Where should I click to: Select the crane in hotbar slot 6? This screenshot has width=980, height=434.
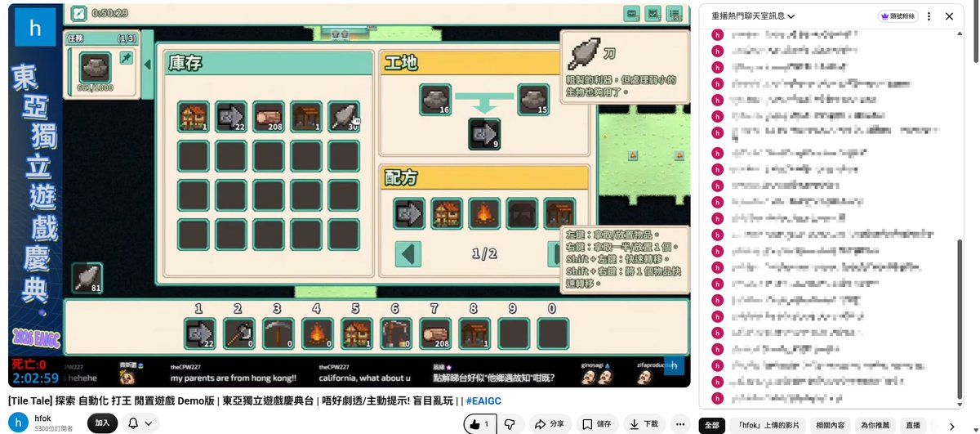(395, 333)
